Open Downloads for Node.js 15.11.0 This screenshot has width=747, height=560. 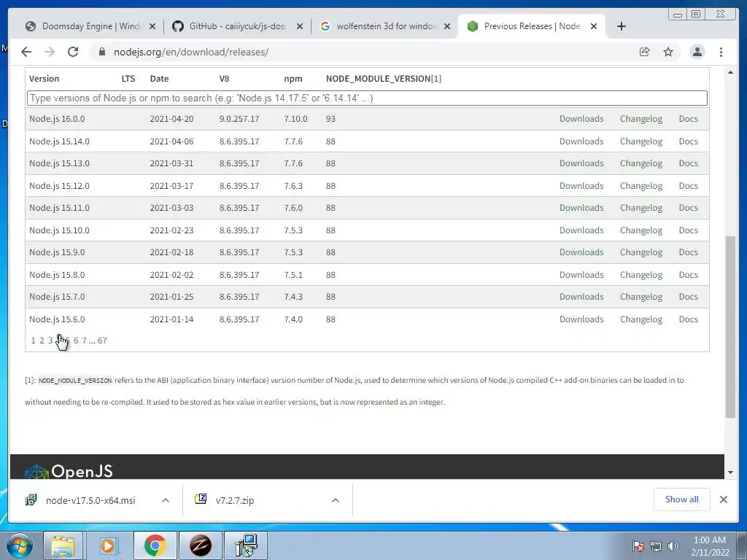pyautogui.click(x=581, y=208)
